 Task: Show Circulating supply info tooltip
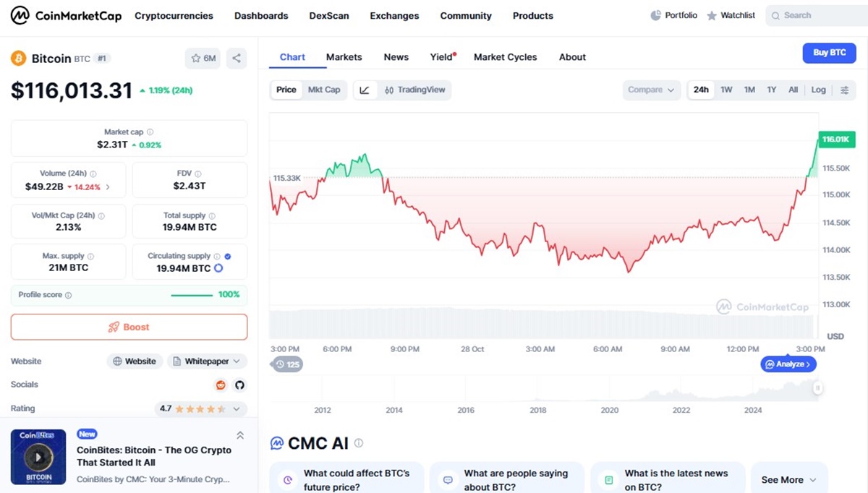217,256
